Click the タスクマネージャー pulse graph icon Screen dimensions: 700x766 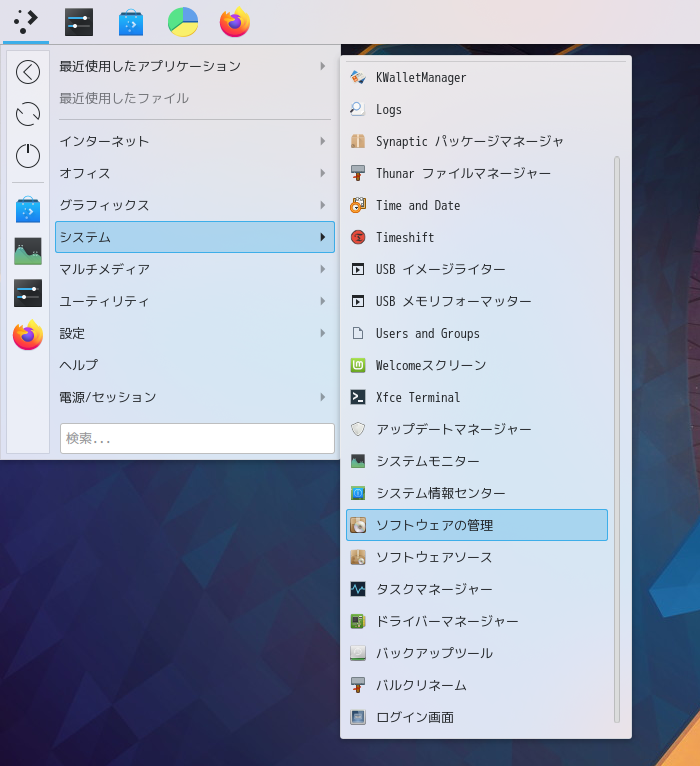click(x=358, y=589)
